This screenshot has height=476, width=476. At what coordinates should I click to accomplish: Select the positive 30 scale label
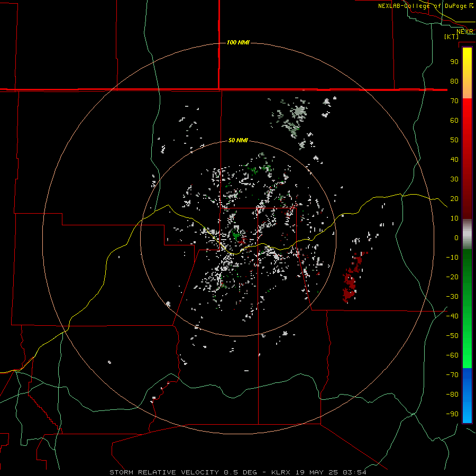point(454,179)
